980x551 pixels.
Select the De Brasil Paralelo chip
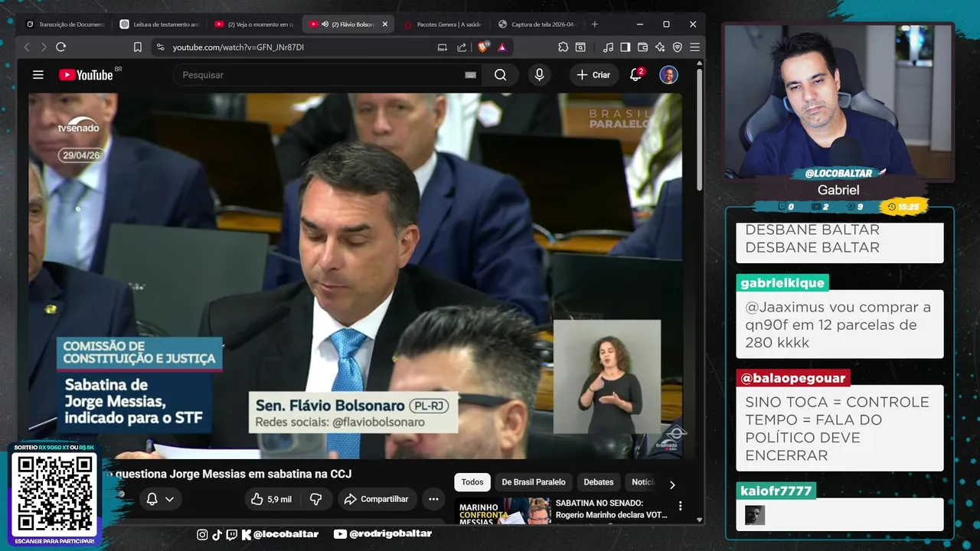coord(534,482)
